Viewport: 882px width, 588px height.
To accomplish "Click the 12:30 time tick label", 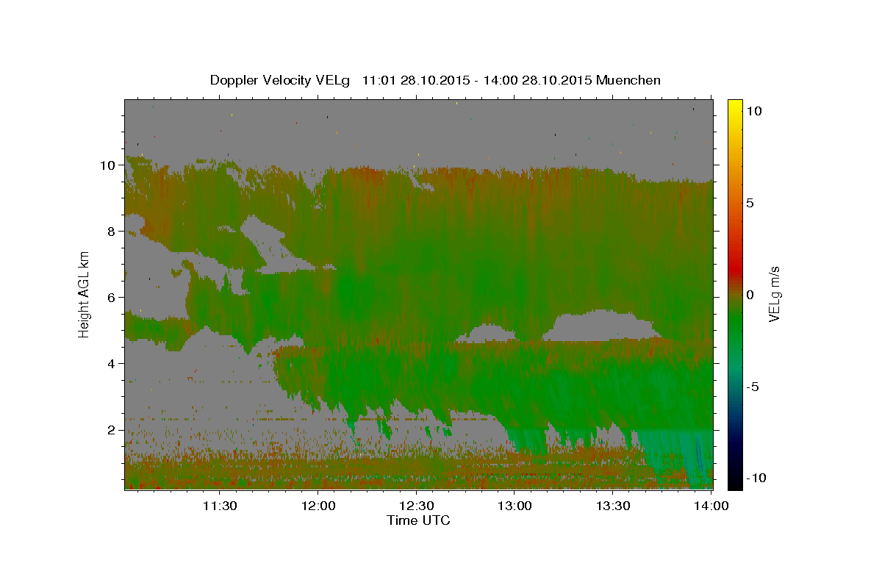I will tap(417, 506).
